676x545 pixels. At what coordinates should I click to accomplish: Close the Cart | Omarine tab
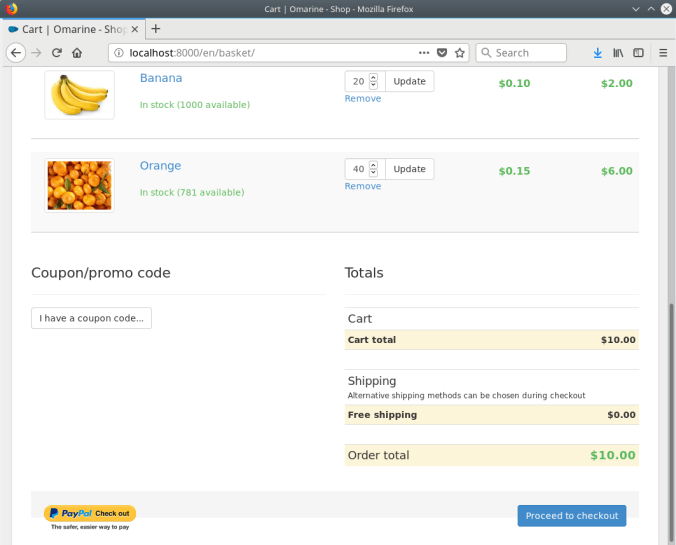135,29
